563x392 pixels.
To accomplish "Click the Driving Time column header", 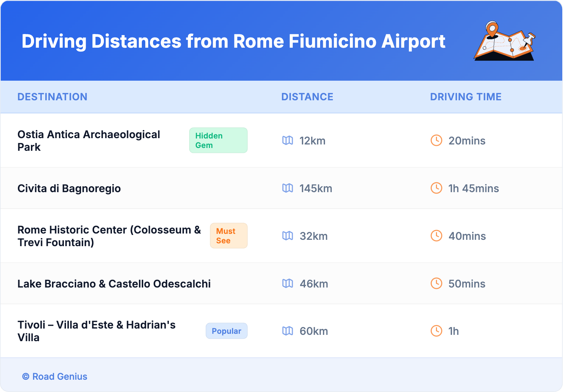I will click(x=465, y=97).
